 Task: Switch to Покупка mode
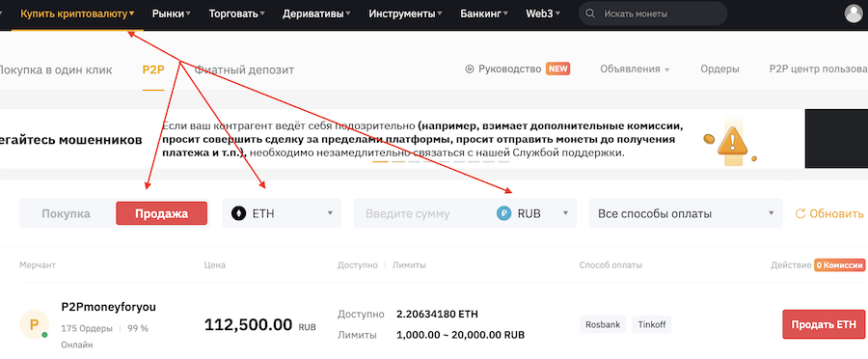point(66,213)
